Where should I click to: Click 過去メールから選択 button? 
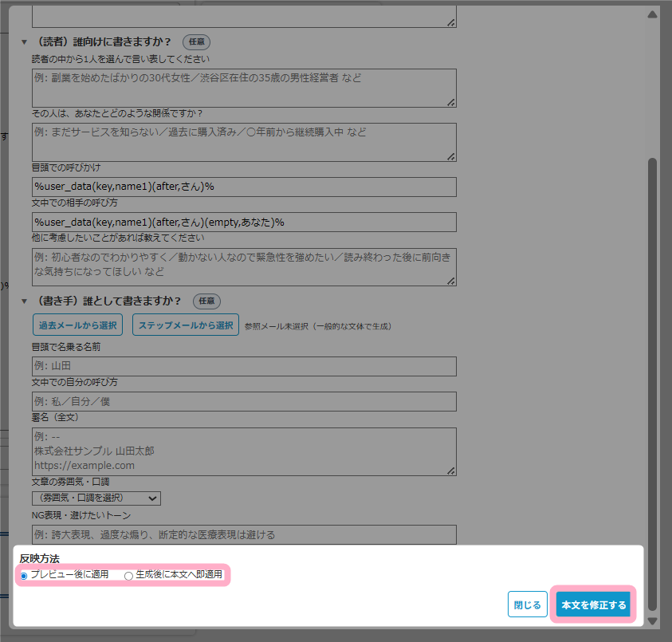tap(78, 325)
